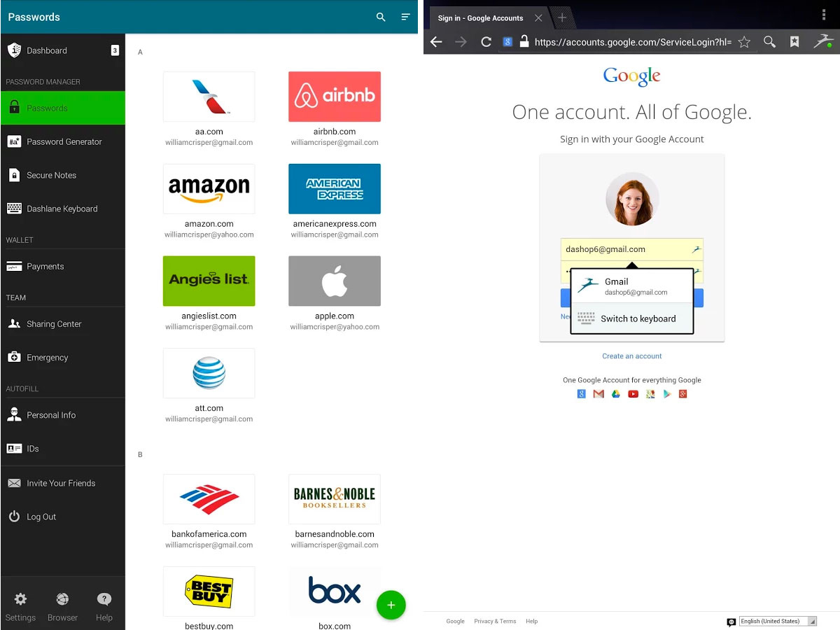Click the Google Drive services icon
The image size is (840, 630).
616,394
